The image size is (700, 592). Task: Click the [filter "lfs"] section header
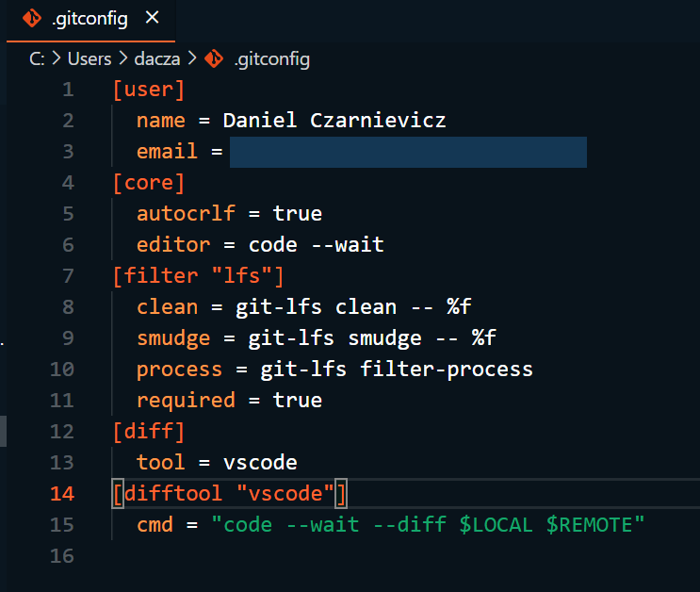click(198, 276)
